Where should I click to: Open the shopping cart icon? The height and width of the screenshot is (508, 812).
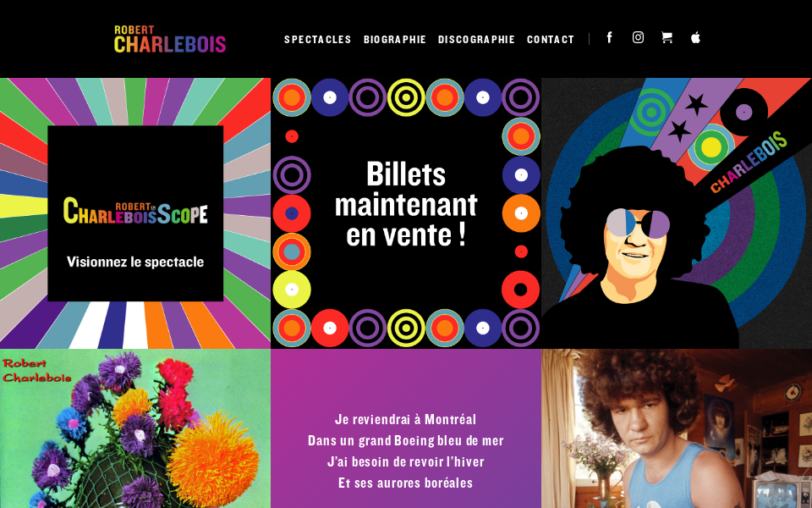pos(667,37)
